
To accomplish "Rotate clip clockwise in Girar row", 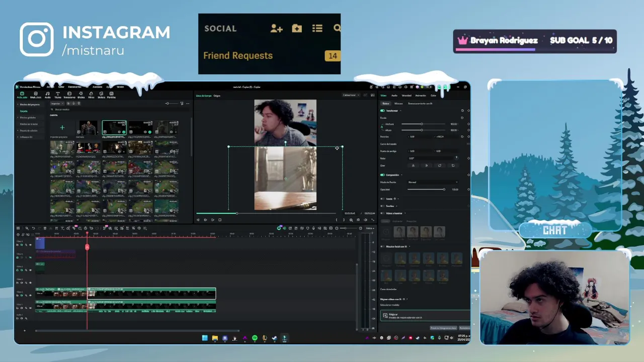I will pyautogui.click(x=440, y=165).
